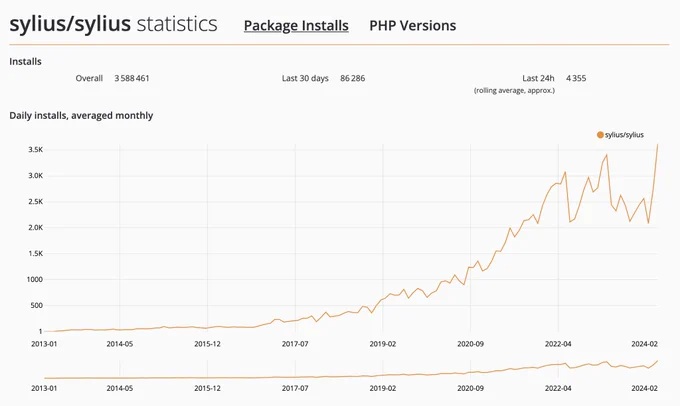Image resolution: width=680 pixels, height=406 pixels.
Task: Click the Overall label
Action: (x=89, y=79)
